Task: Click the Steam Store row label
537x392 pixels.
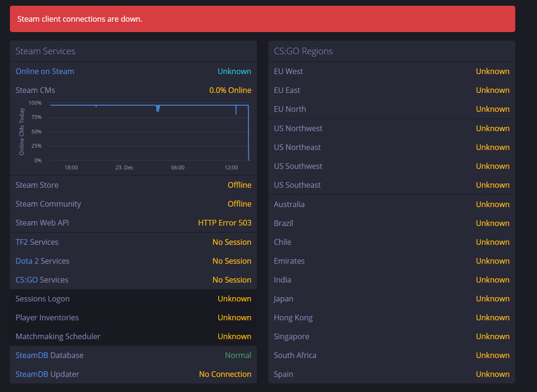Action: coord(37,185)
